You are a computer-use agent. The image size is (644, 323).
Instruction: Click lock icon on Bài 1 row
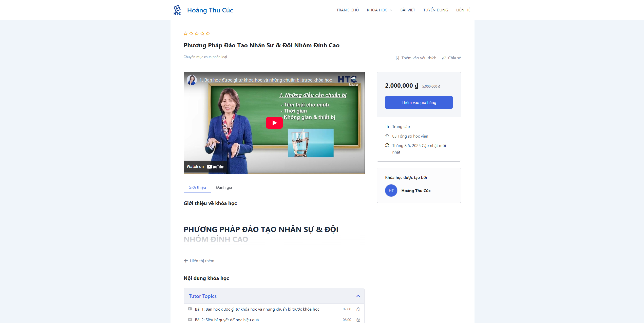coord(358,309)
